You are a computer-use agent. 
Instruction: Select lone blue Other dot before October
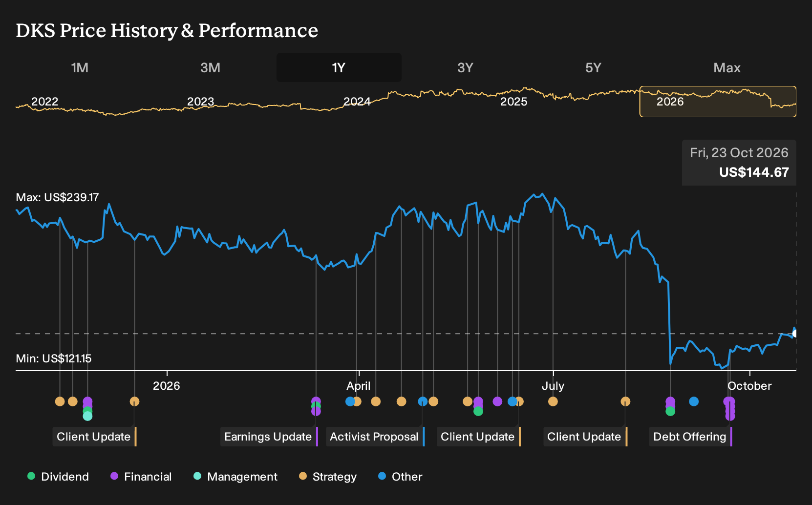point(694,401)
